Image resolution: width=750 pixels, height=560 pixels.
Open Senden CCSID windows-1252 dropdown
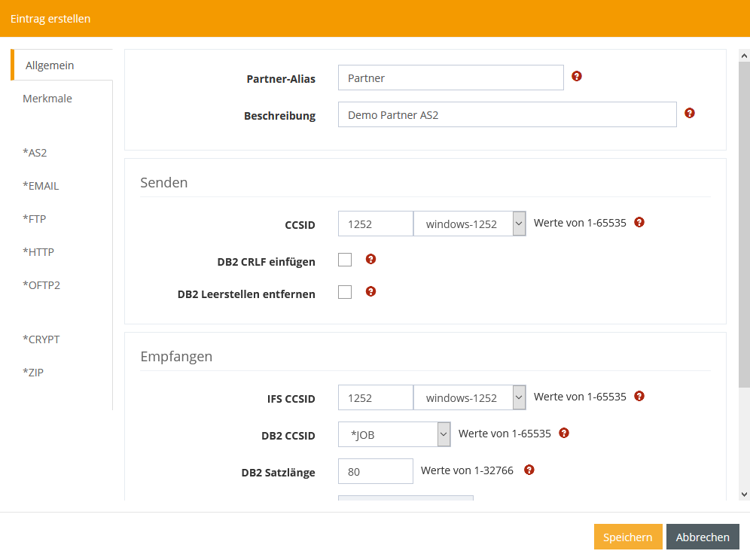pos(469,224)
